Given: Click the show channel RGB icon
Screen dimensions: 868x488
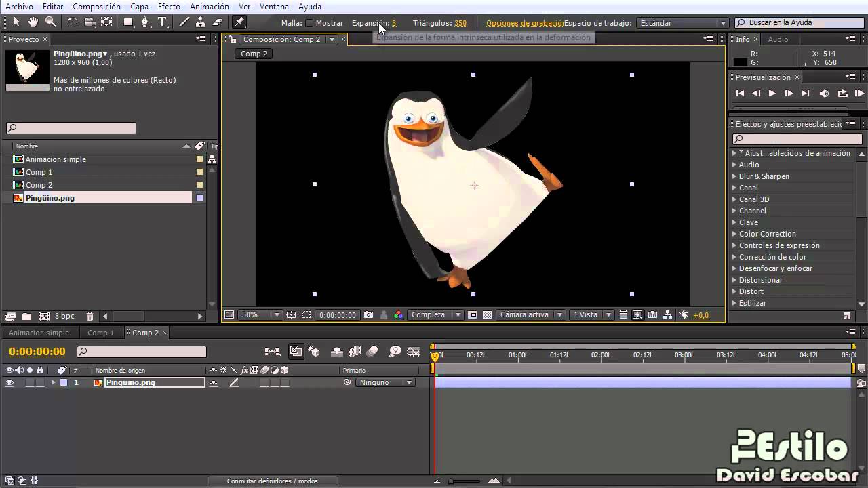Looking at the screenshot, I should (398, 315).
